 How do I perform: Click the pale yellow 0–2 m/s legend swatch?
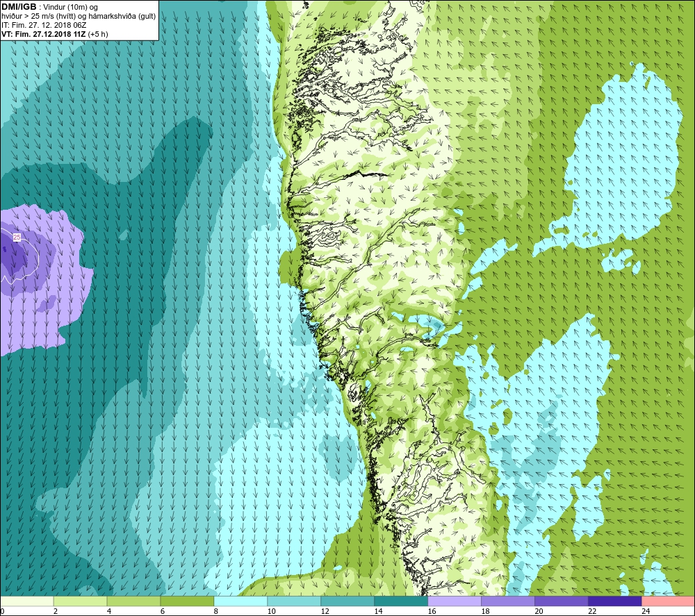(x=26, y=601)
